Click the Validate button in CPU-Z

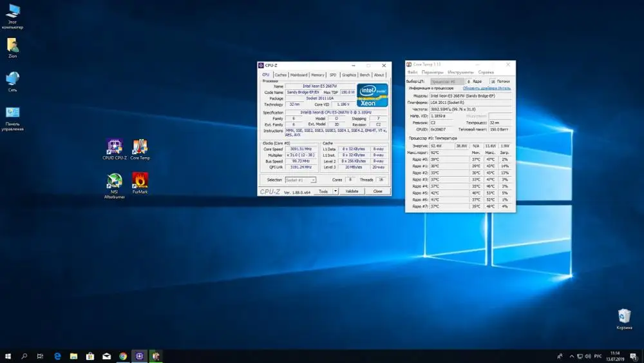(352, 191)
